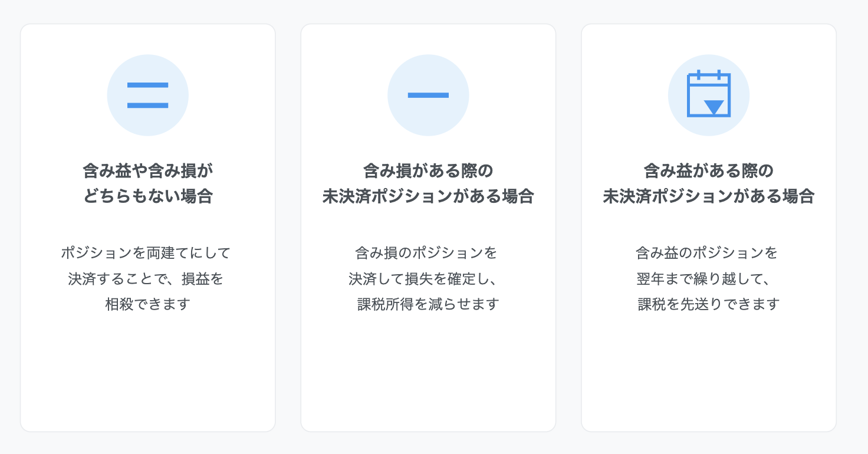Click the heading line '含み損がある際の'
868x454 pixels.
point(428,171)
